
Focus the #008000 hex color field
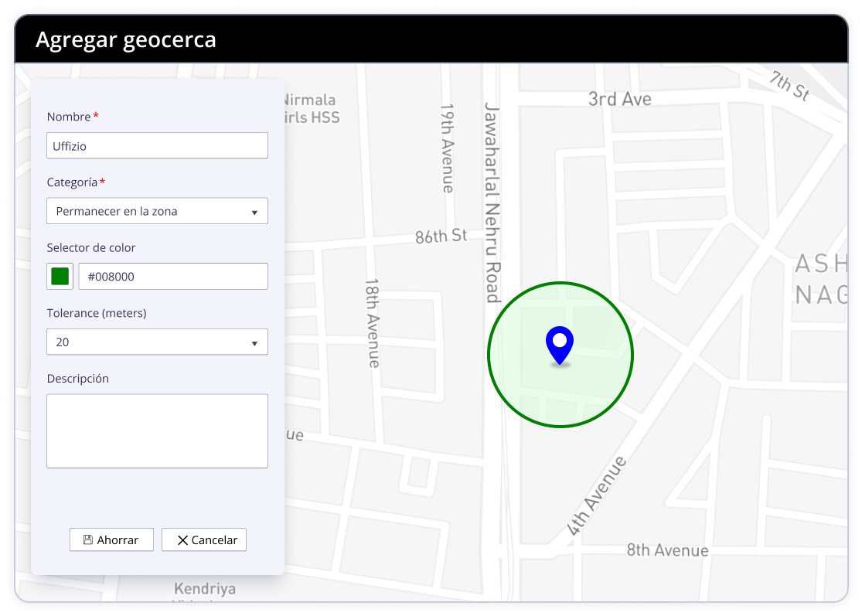coord(172,277)
